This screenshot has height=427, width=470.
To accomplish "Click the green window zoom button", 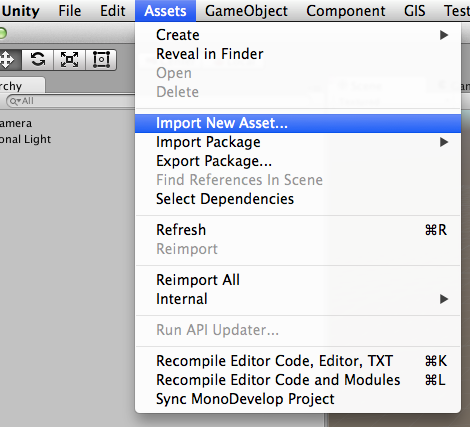I will click(3, 33).
